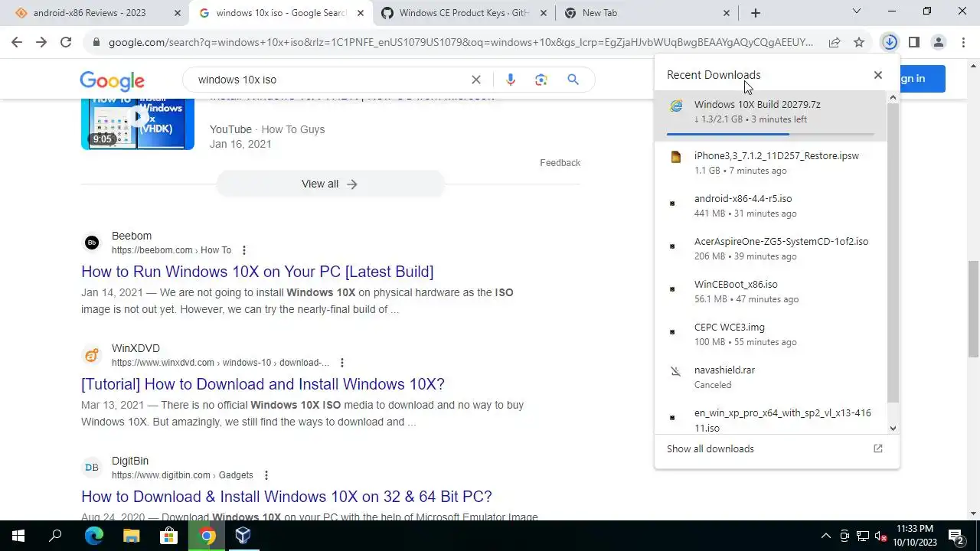Open the taskbar clock and date
The width and height of the screenshot is (980, 551).
(x=916, y=536)
